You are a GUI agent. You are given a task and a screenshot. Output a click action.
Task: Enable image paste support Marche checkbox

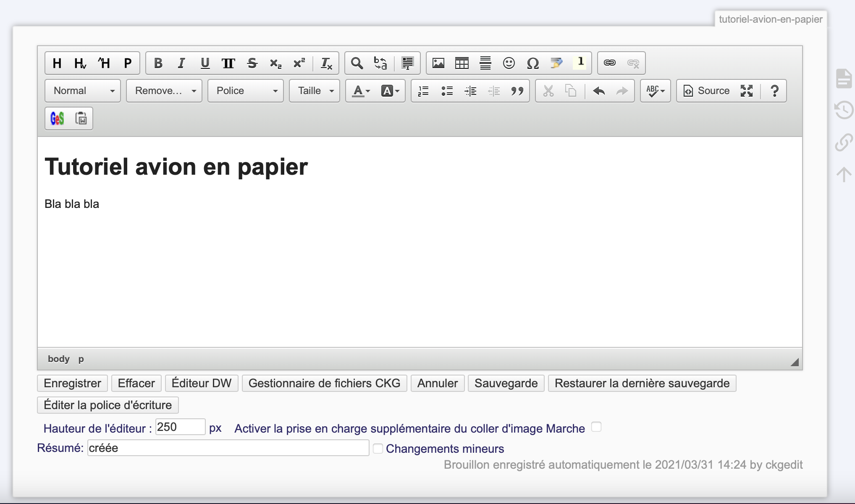(x=596, y=427)
